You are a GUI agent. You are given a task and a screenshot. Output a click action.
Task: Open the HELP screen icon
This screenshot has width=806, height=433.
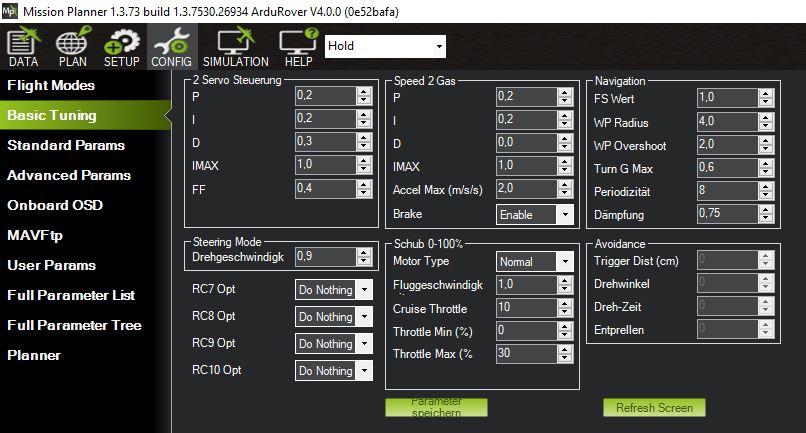[x=299, y=47]
